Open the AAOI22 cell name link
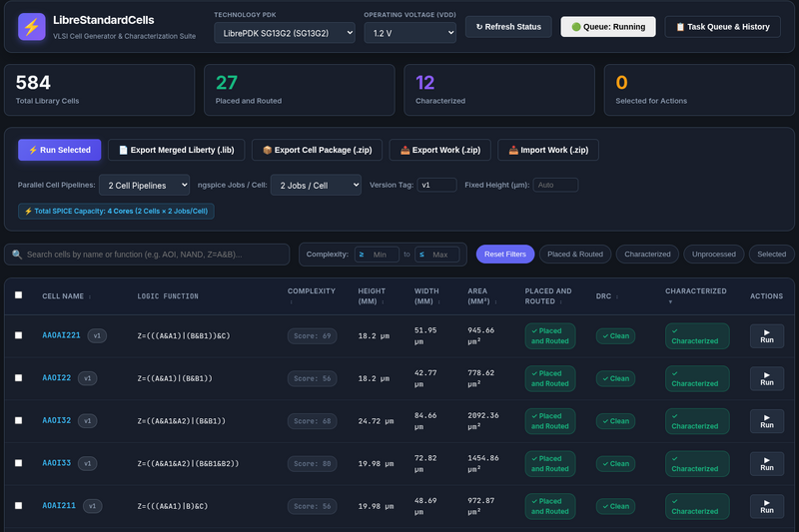Image resolution: width=799 pixels, height=532 pixels. (x=57, y=378)
